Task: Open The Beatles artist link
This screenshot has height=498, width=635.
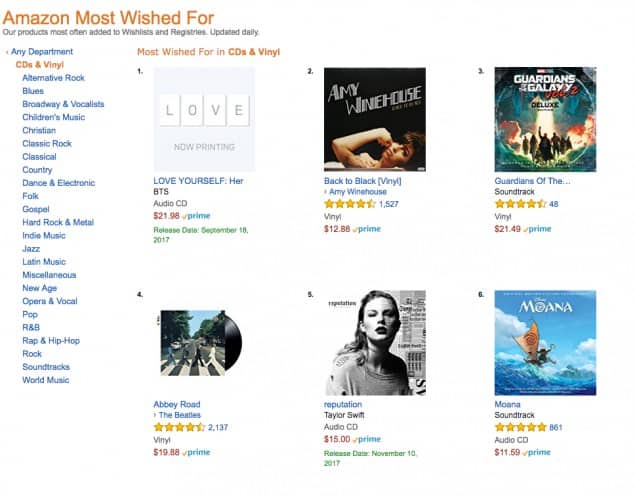Action: coord(180,415)
